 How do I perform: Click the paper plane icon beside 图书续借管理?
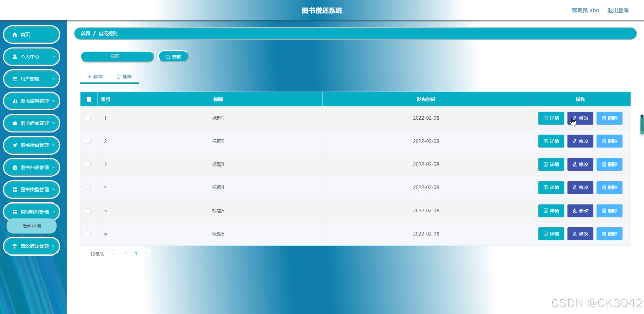tap(15, 145)
